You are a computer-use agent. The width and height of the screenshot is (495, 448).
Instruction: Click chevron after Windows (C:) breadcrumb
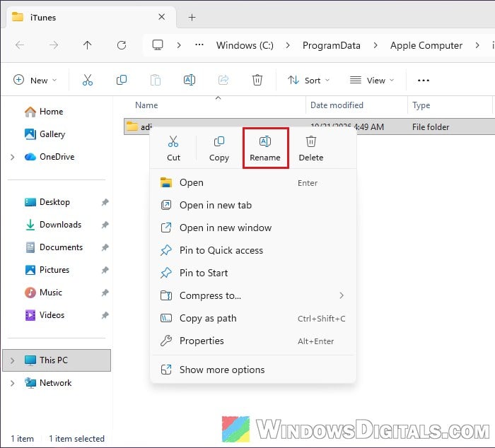pyautogui.click(x=288, y=45)
